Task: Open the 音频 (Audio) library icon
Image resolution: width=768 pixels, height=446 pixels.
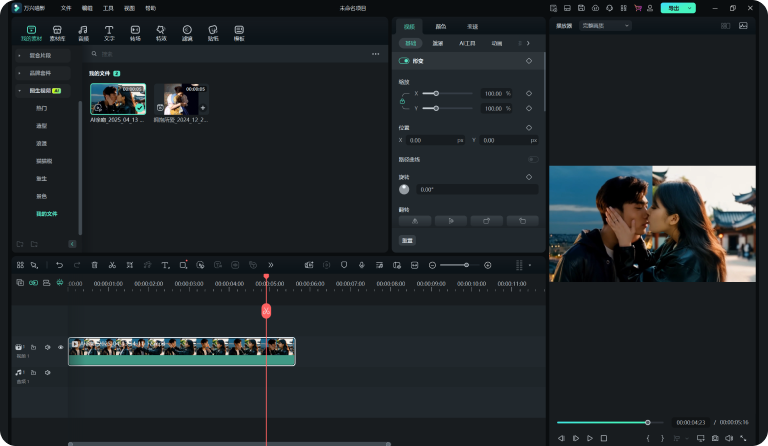Action: point(83,33)
